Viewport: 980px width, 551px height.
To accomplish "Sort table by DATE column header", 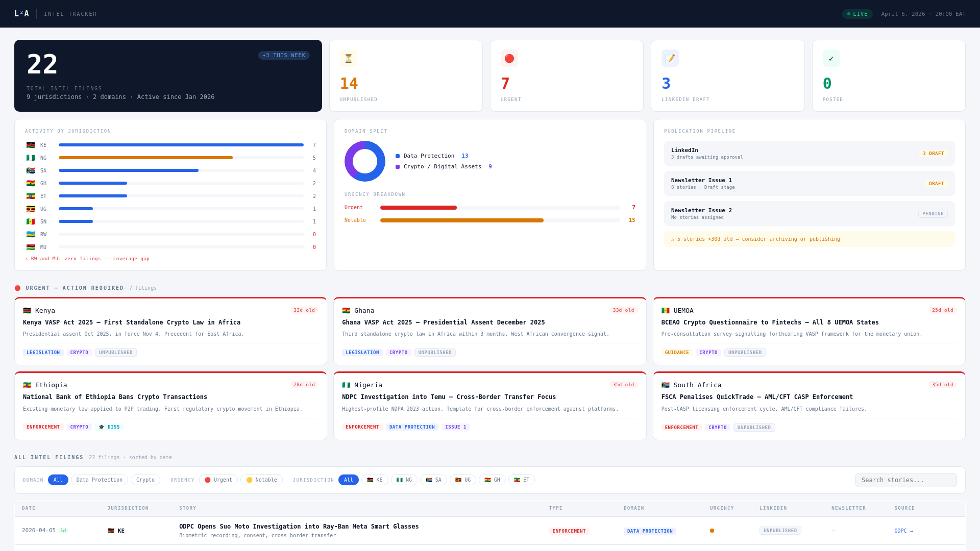I will [x=29, y=508].
